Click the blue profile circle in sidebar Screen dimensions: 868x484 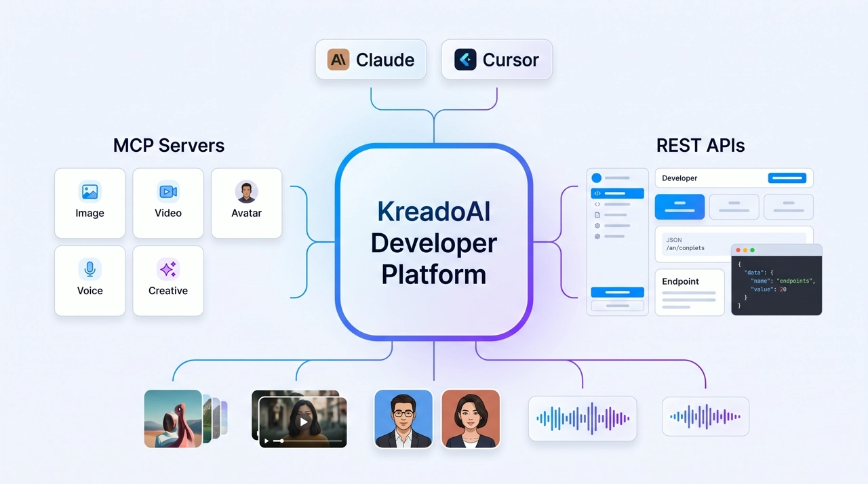pos(597,178)
